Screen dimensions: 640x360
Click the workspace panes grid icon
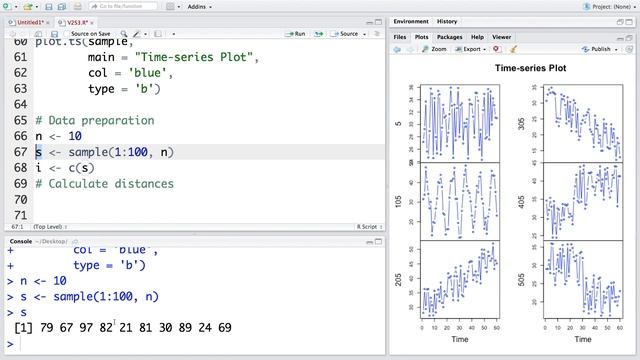pos(170,7)
